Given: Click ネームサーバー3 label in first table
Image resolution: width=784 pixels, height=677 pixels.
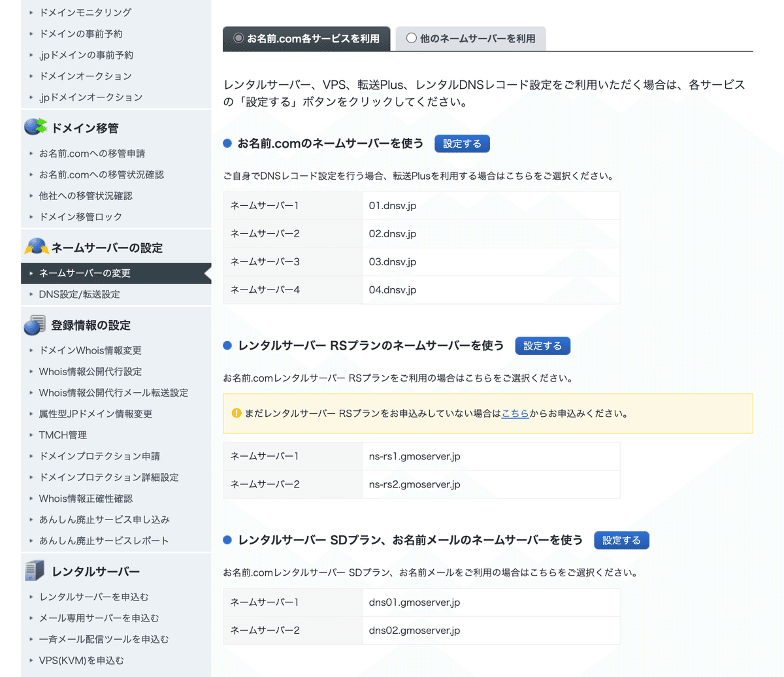Looking at the screenshot, I should (265, 262).
